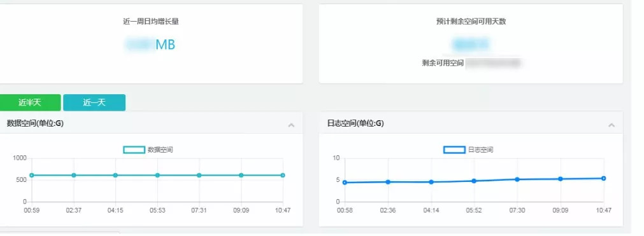Select data space point at 02:37
Image resolution: width=644 pixels, height=236 pixels.
point(73,176)
